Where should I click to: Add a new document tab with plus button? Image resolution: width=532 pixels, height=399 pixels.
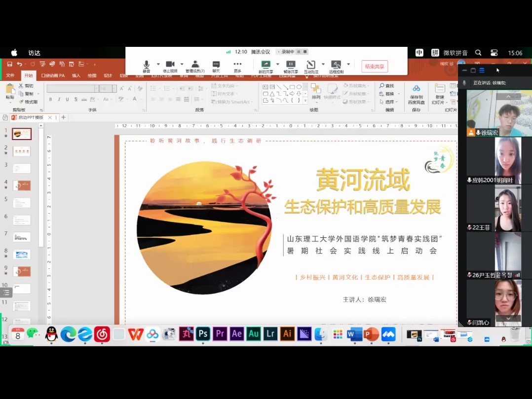tap(63, 117)
